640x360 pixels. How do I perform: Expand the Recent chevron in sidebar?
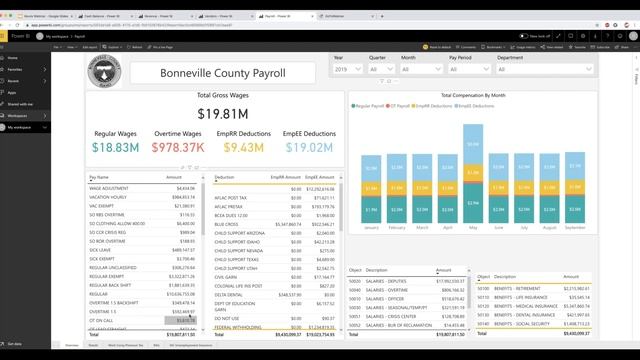[44, 81]
